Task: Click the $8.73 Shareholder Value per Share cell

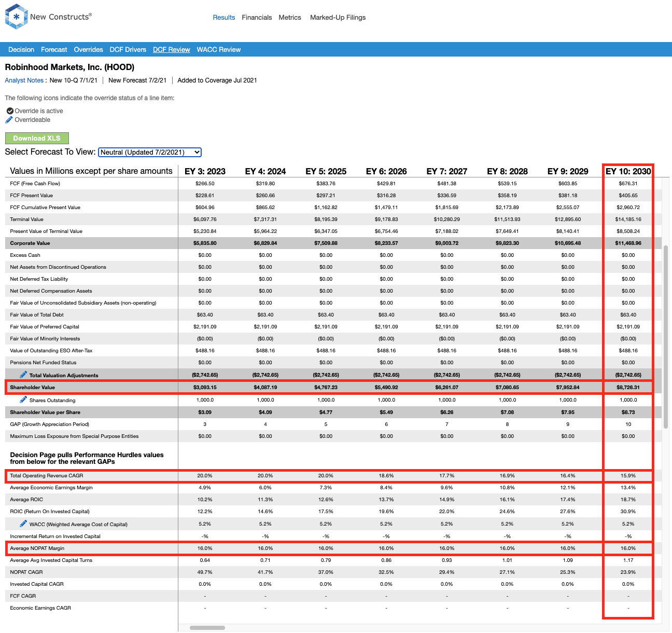Action: point(628,412)
